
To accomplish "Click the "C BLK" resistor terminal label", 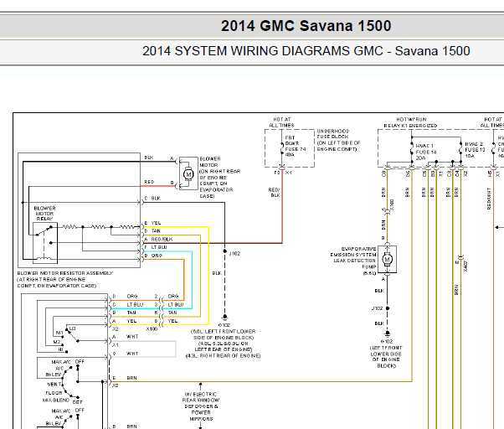I will point(152,198).
